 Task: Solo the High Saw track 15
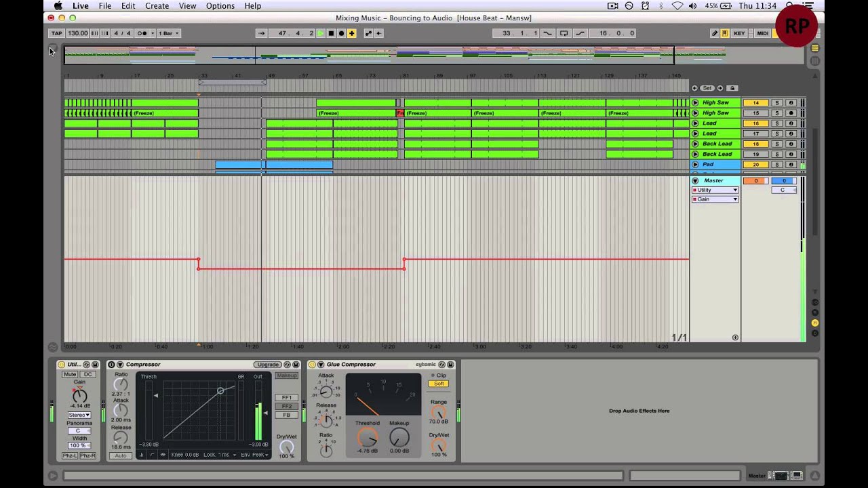(777, 113)
